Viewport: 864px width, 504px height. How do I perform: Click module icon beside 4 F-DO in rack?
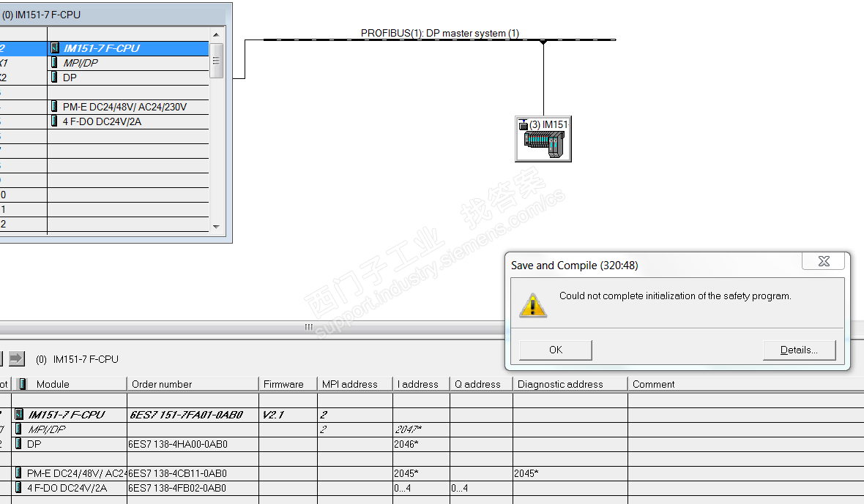tap(54, 121)
